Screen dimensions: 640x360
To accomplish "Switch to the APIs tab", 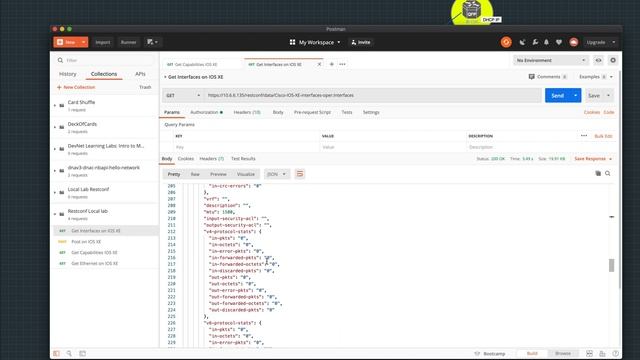I will (x=140, y=74).
